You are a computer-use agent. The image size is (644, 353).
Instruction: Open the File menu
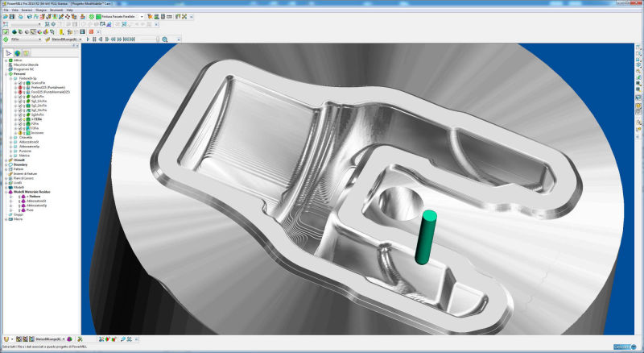click(6, 10)
